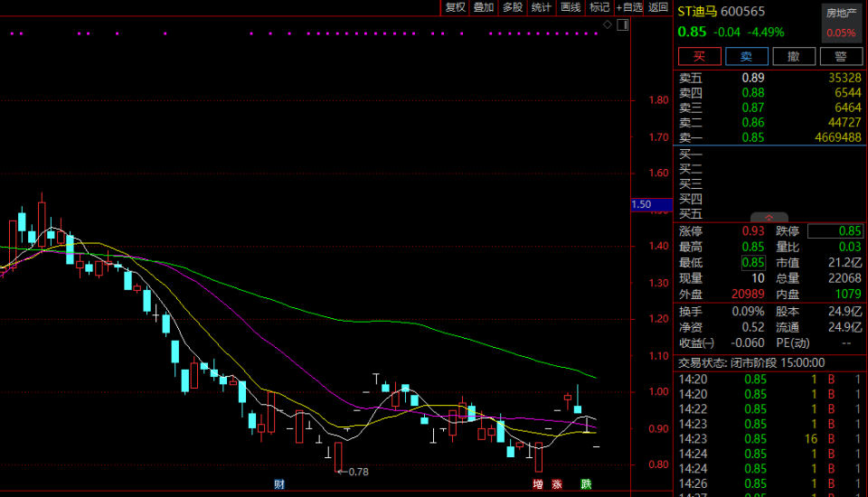Click the 增 marker below the chart

click(x=537, y=484)
